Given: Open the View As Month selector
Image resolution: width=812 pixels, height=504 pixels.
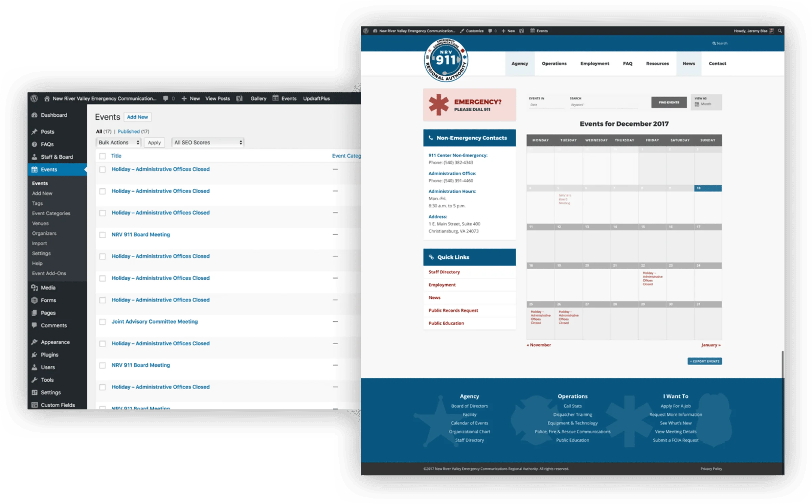Looking at the screenshot, I should click(x=706, y=102).
